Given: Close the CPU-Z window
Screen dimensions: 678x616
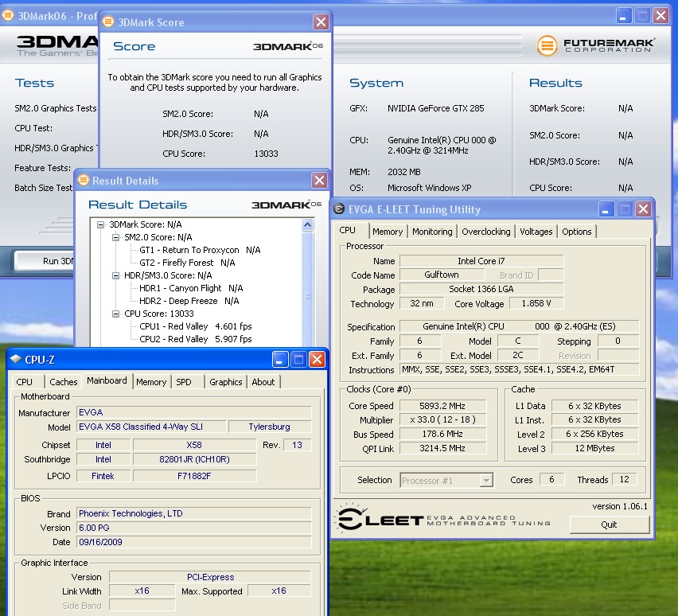Looking at the screenshot, I should pyautogui.click(x=317, y=360).
